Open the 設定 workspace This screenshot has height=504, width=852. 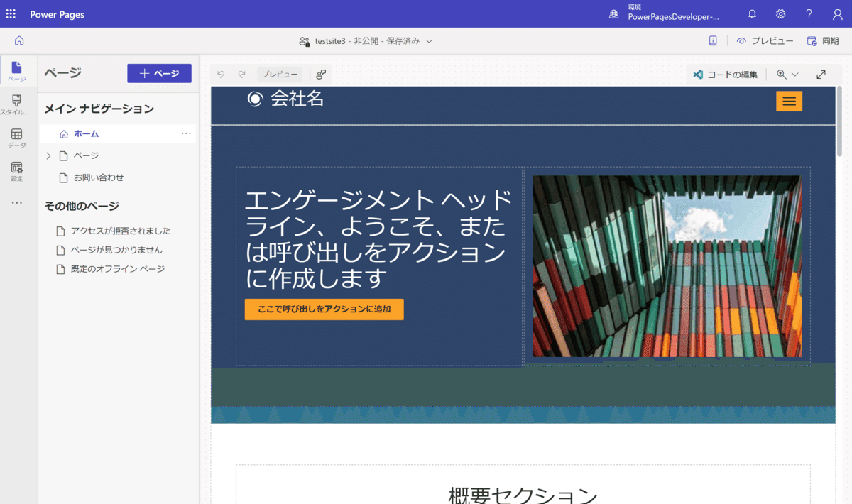click(x=17, y=171)
